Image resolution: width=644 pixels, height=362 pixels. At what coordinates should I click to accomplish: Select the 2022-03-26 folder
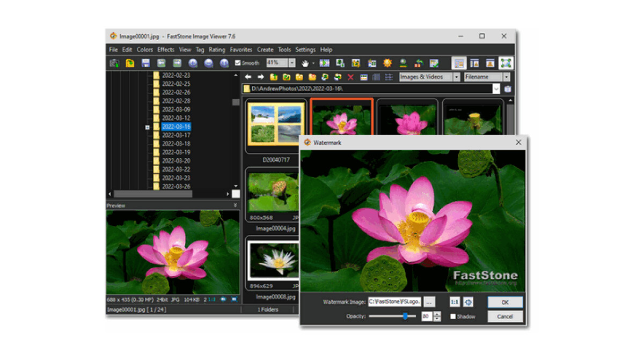pos(176,186)
